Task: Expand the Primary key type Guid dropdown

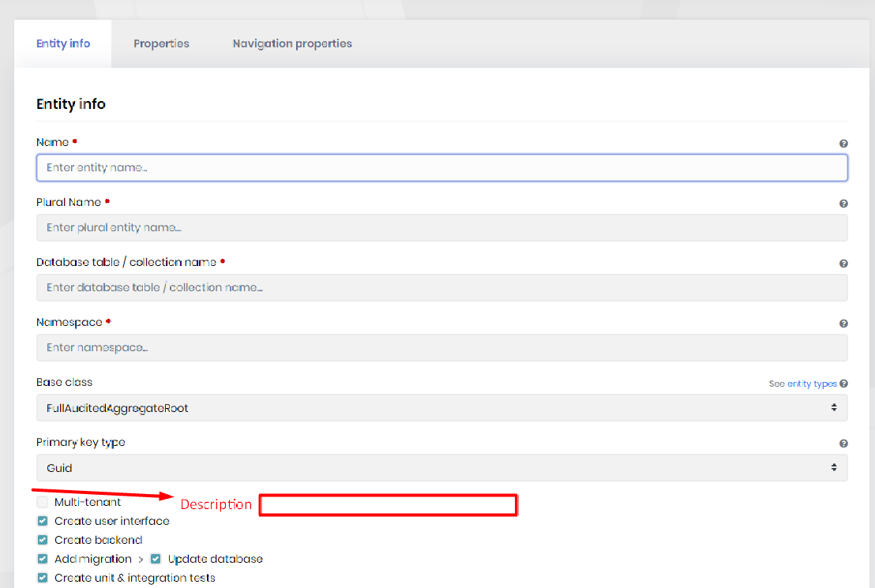Action: tap(441, 467)
